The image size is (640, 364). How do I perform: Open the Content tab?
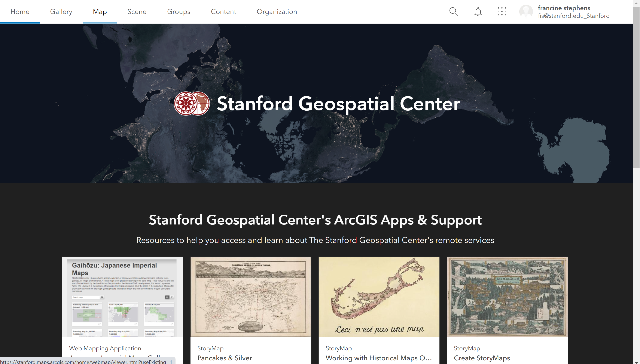[223, 12]
